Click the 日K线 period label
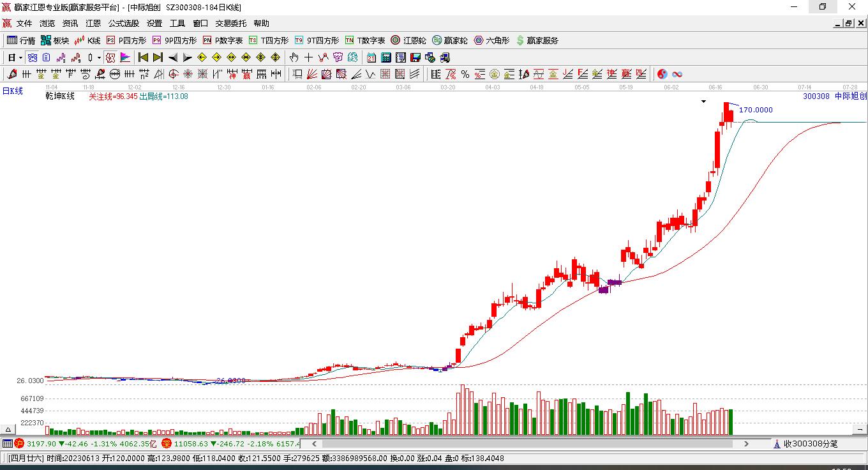The height and width of the screenshot is (470, 868). tap(12, 91)
